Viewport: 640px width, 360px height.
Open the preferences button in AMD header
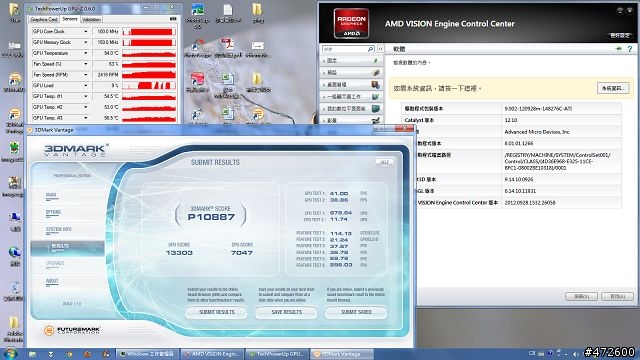tap(620, 36)
